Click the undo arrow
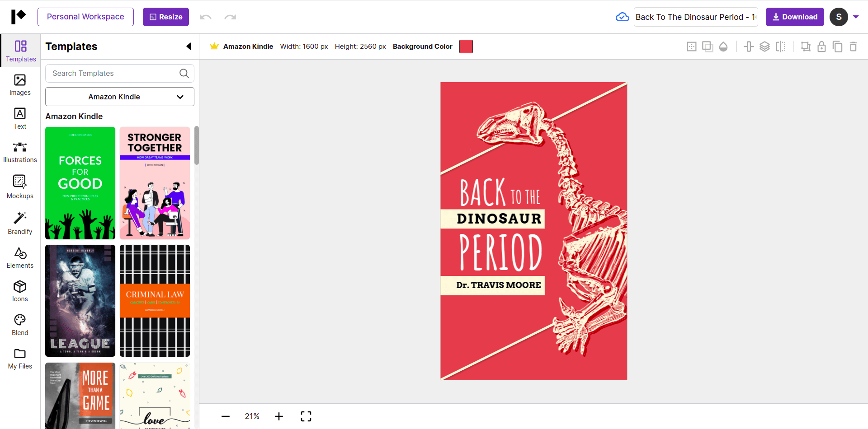Screen dimensions: 868x429 (x=206, y=17)
